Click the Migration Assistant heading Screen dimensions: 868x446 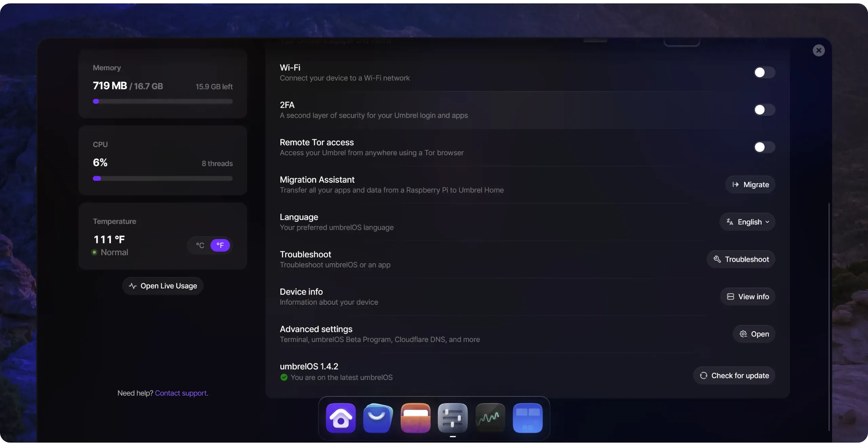tap(317, 180)
